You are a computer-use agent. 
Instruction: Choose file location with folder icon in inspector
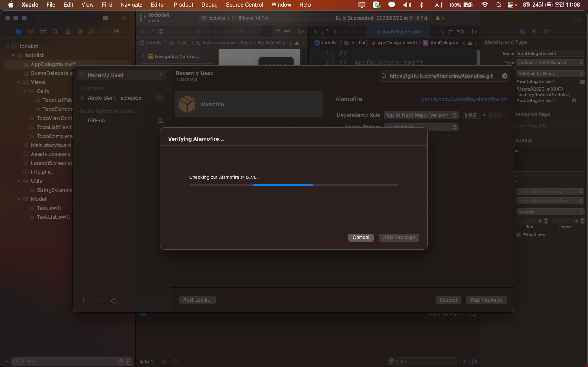click(582, 82)
